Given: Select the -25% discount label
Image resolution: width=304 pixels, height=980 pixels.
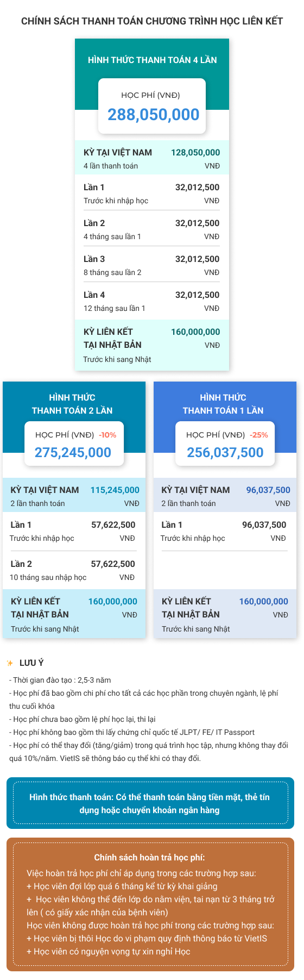Looking at the screenshot, I should [x=259, y=435].
